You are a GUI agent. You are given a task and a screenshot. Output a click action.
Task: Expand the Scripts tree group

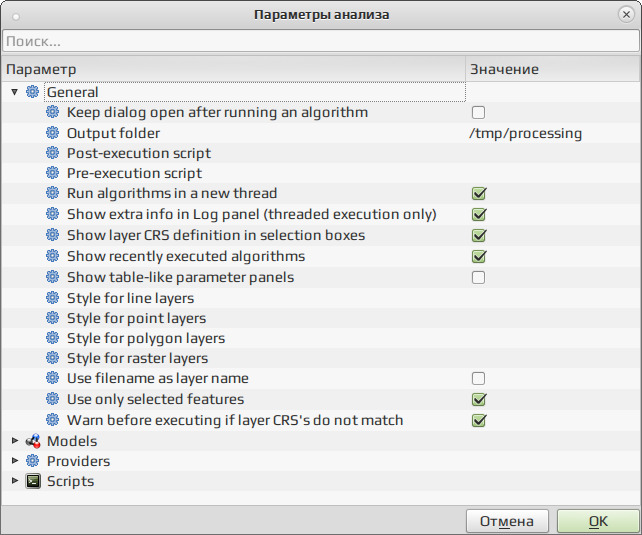pos(15,481)
